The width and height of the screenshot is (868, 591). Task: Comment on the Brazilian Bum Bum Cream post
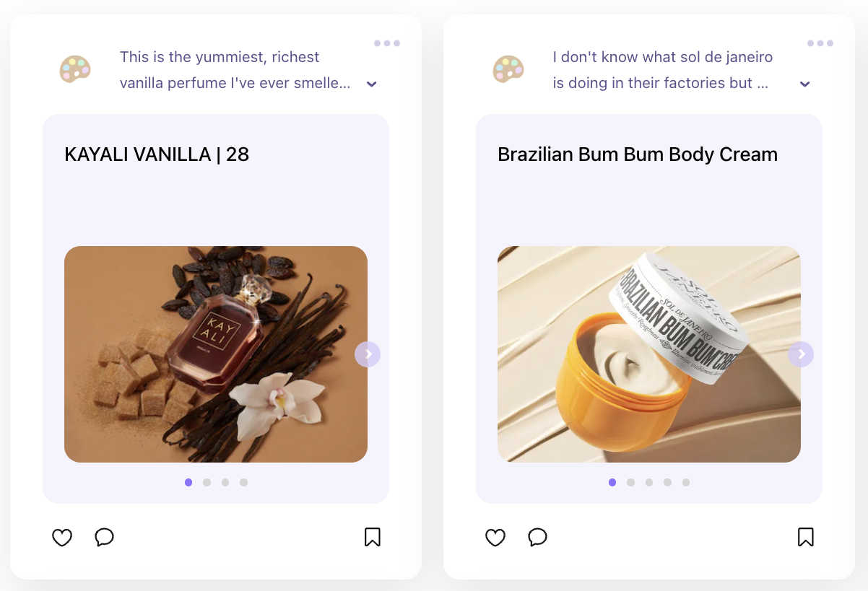[538, 537]
